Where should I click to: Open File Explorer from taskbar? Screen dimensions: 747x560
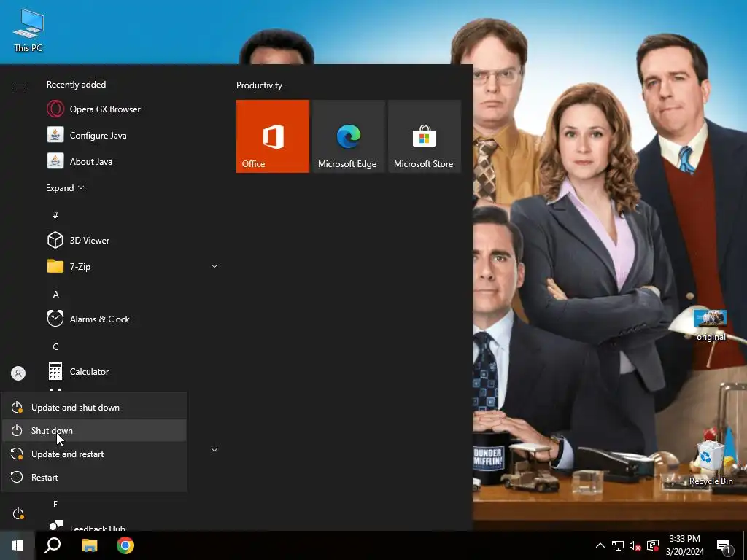tap(89, 545)
